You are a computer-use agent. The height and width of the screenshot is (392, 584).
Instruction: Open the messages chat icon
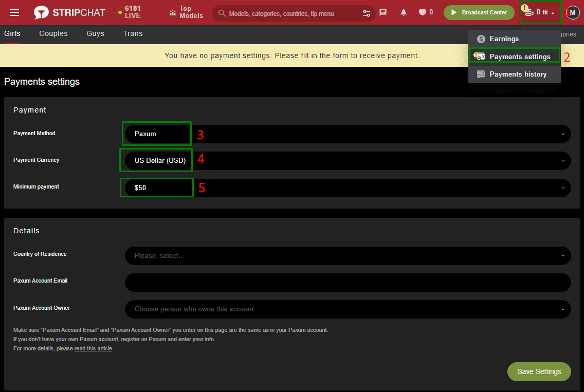pos(383,12)
